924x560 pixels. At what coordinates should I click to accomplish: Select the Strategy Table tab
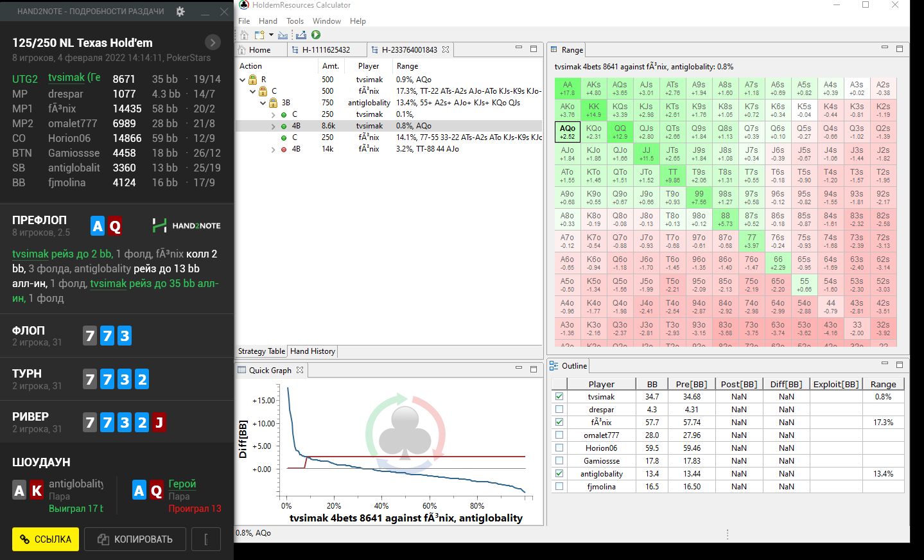[x=261, y=351]
